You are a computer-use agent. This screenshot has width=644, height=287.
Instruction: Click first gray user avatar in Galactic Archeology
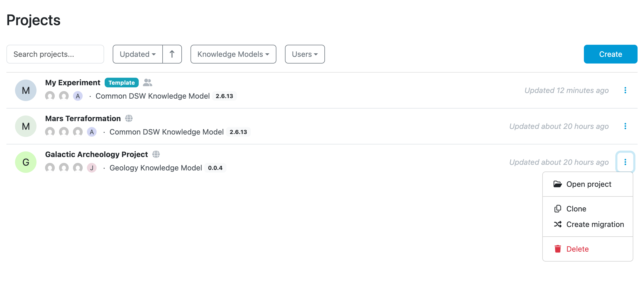(x=50, y=168)
